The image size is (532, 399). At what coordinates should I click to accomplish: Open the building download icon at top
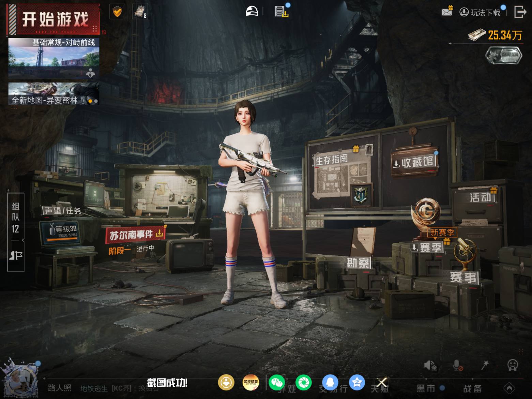[x=282, y=12]
